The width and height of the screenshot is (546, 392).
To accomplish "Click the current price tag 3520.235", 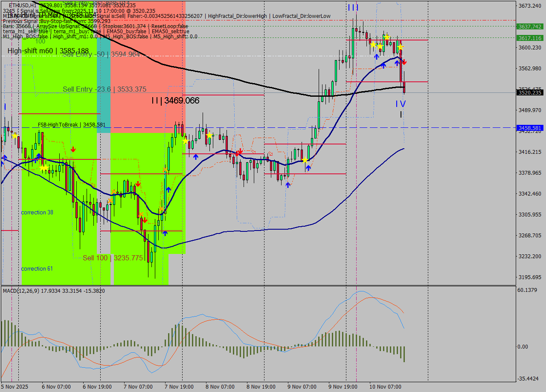I will click(x=529, y=92).
